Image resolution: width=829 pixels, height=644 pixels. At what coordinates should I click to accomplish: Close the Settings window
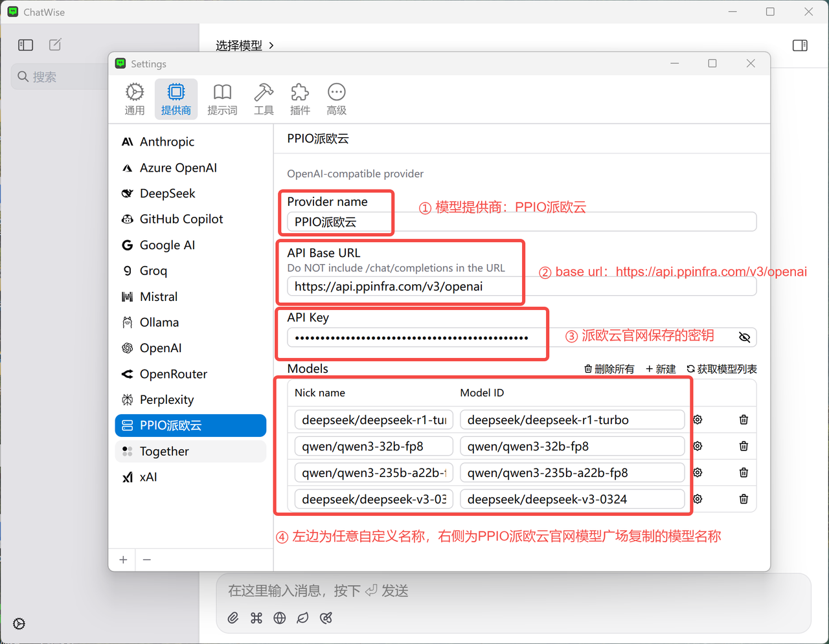[x=751, y=63]
